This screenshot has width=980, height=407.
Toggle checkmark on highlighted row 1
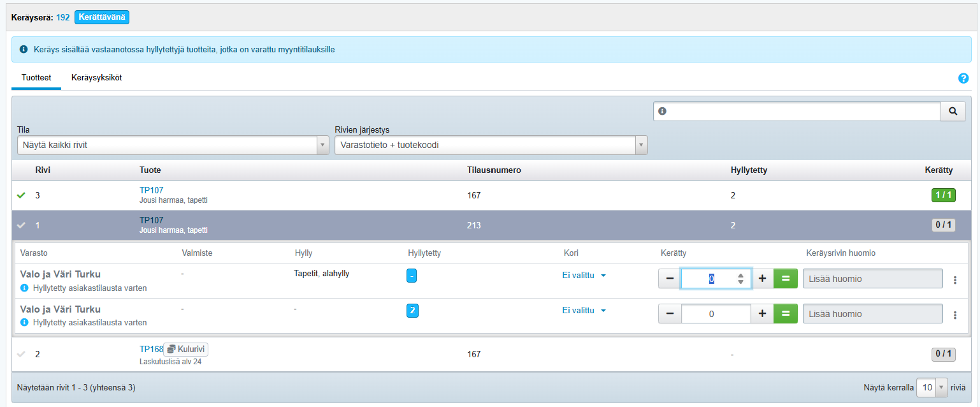click(x=21, y=225)
